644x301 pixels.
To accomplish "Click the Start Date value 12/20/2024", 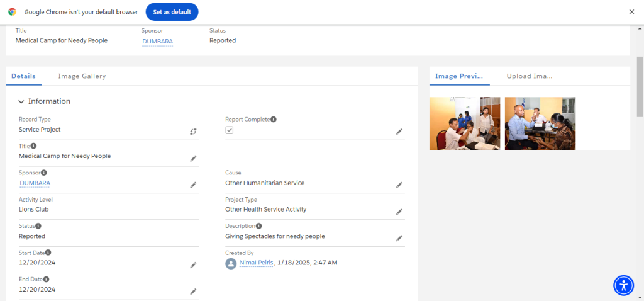I will tap(37, 263).
